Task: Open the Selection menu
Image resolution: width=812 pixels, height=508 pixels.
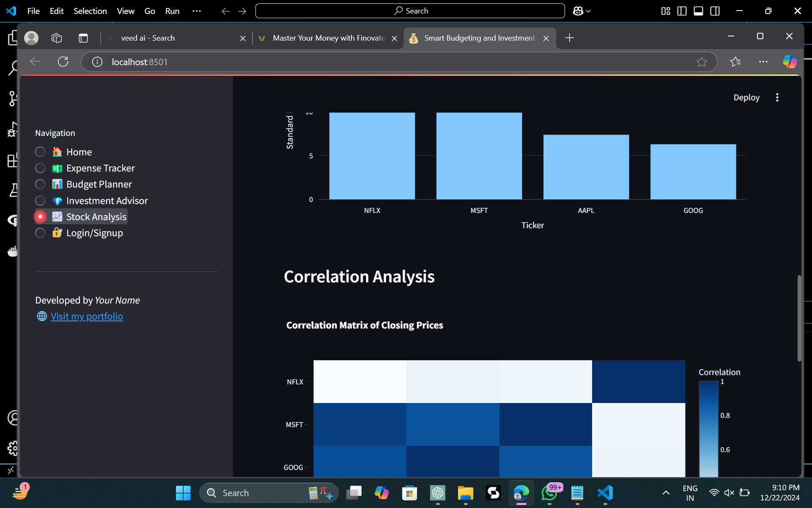Action: tap(90, 11)
